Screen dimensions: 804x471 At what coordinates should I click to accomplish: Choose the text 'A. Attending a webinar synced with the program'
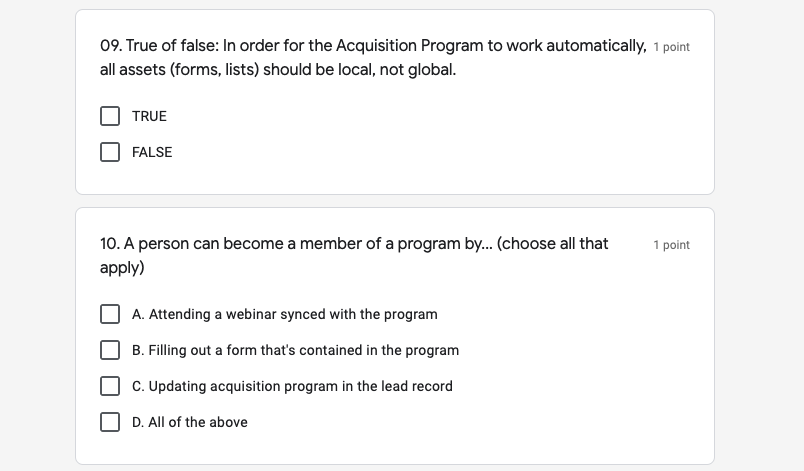(x=284, y=314)
